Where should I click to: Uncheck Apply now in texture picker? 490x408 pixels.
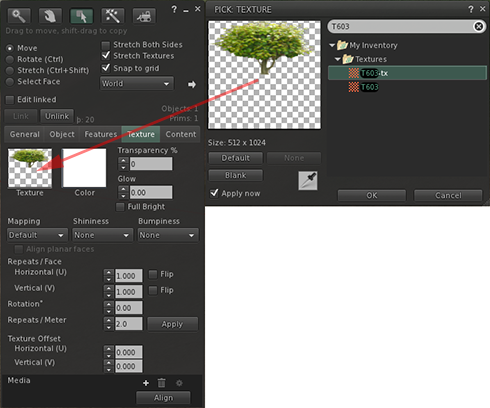[214, 193]
